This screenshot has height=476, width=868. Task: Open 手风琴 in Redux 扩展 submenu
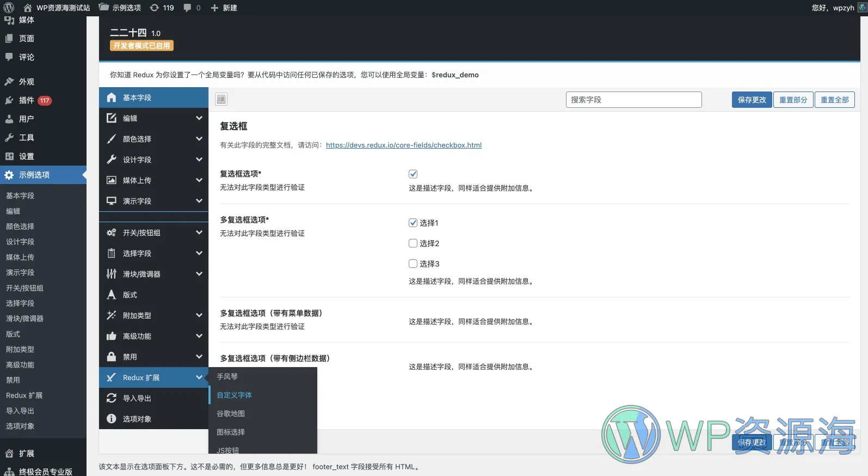263,376
